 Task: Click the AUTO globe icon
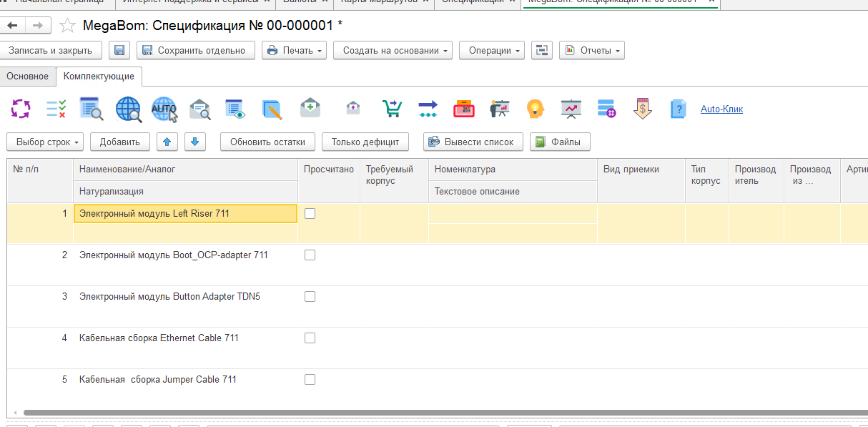point(164,109)
